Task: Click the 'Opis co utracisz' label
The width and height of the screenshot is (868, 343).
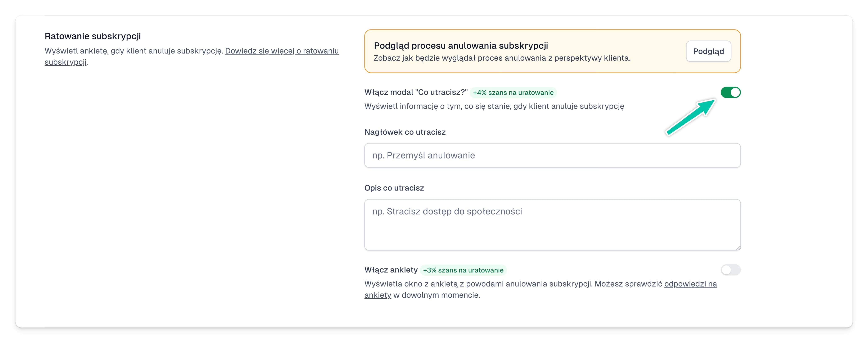Action: [394, 188]
